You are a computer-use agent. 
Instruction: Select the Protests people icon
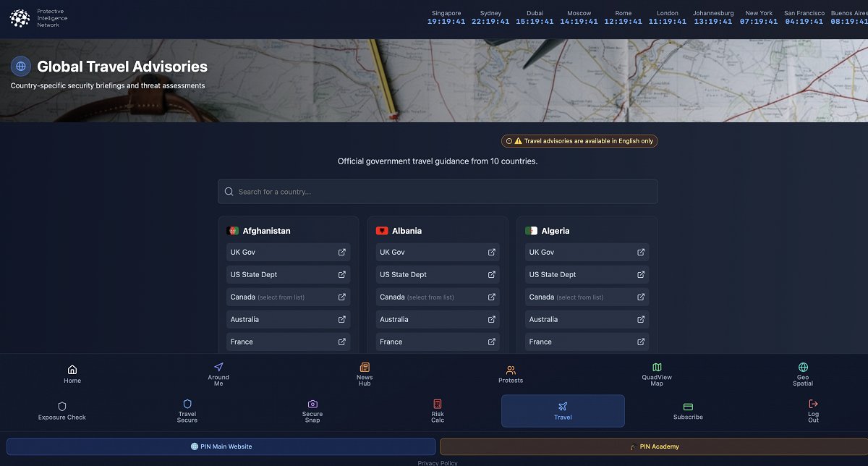point(511,370)
